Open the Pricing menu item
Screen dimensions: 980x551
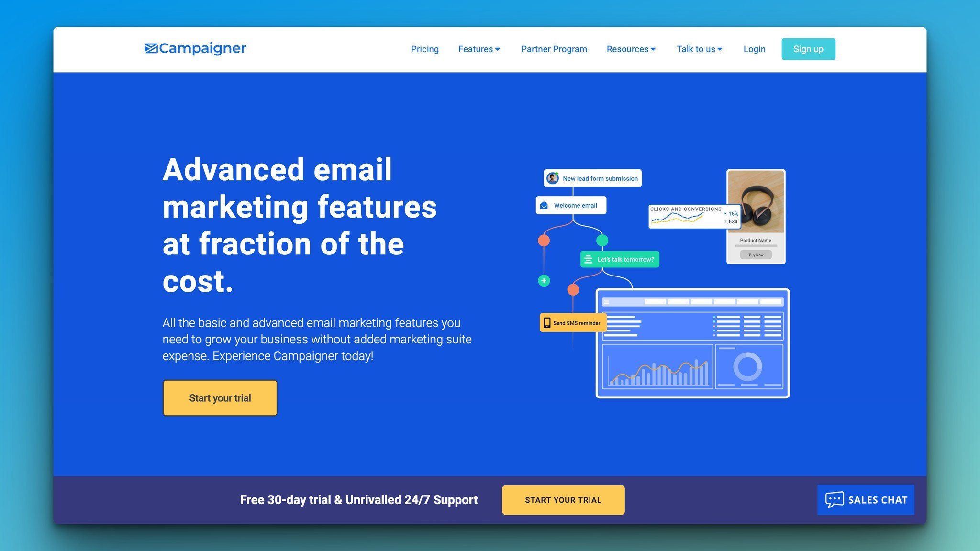pyautogui.click(x=425, y=48)
